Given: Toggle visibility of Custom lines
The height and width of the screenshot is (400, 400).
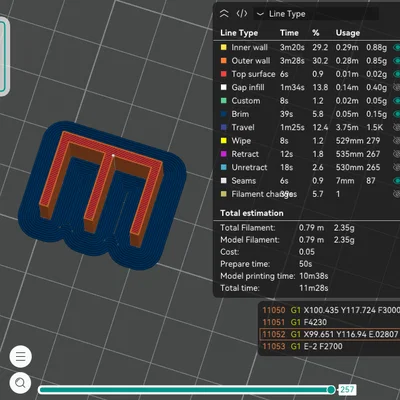Looking at the screenshot, I should 397,101.
